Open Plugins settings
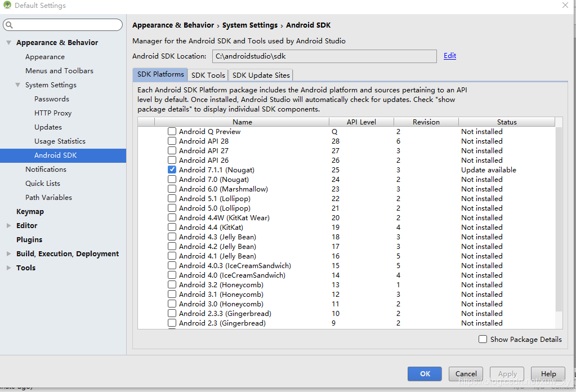 coord(29,239)
